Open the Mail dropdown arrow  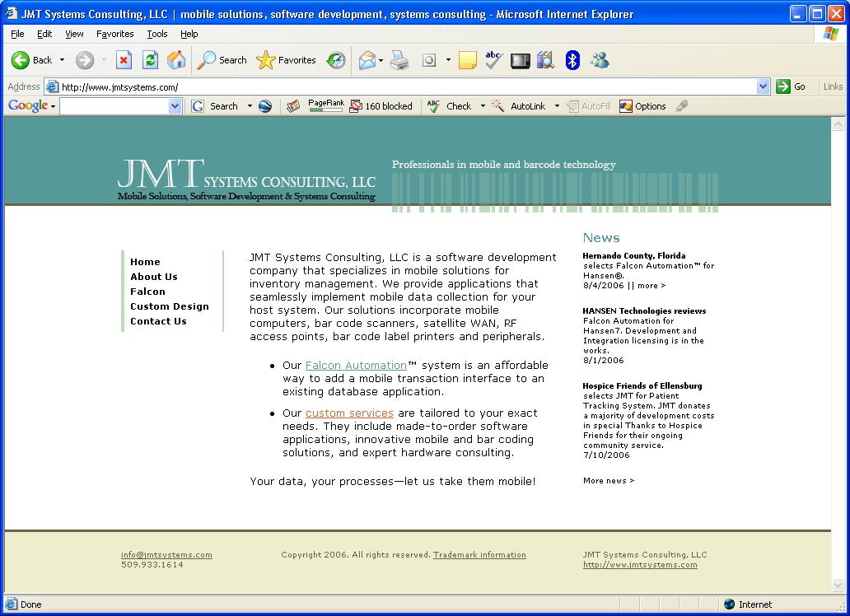pos(381,60)
